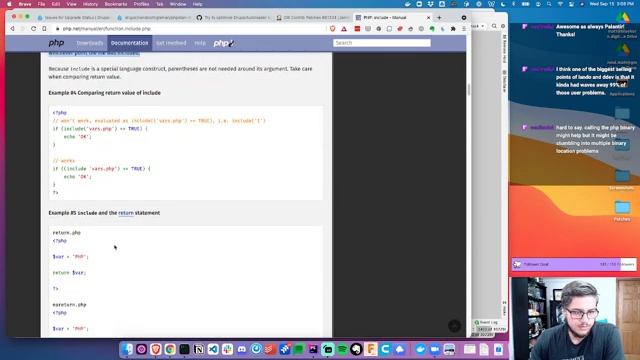This screenshot has width=640, height=360.
Task: Open Spotlight search in menu bar
Action: point(549,4)
